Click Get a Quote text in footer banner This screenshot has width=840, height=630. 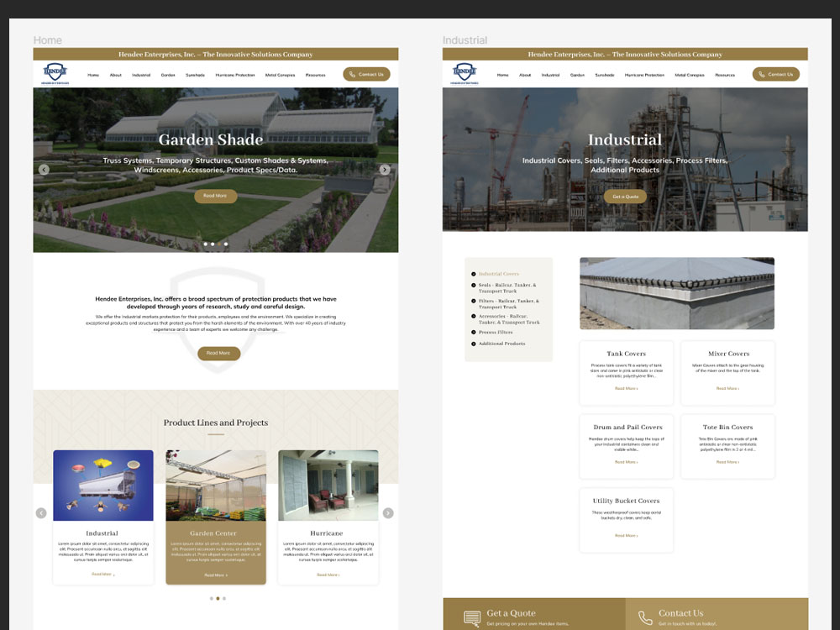pos(511,613)
